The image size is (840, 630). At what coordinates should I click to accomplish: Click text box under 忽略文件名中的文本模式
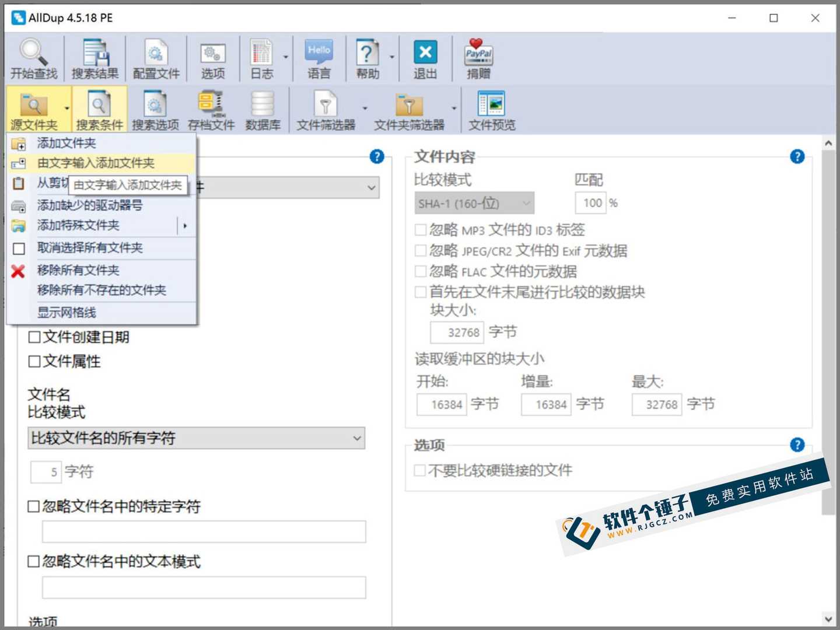[x=204, y=587]
